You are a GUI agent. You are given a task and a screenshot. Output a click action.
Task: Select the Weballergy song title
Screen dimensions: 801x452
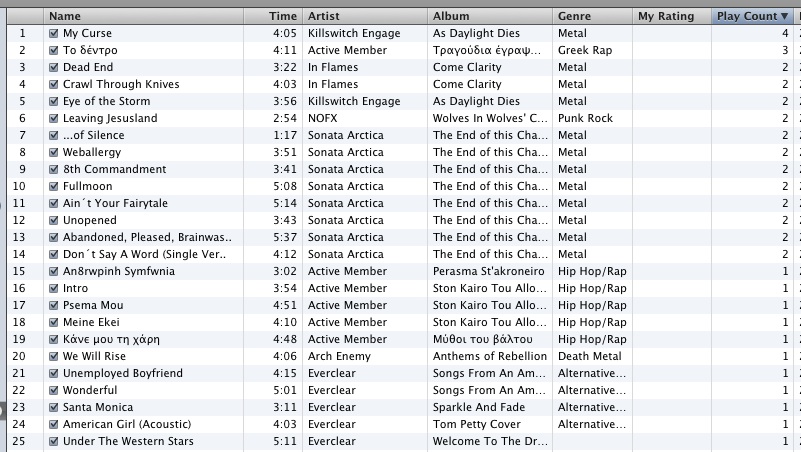pyautogui.click(x=92, y=152)
